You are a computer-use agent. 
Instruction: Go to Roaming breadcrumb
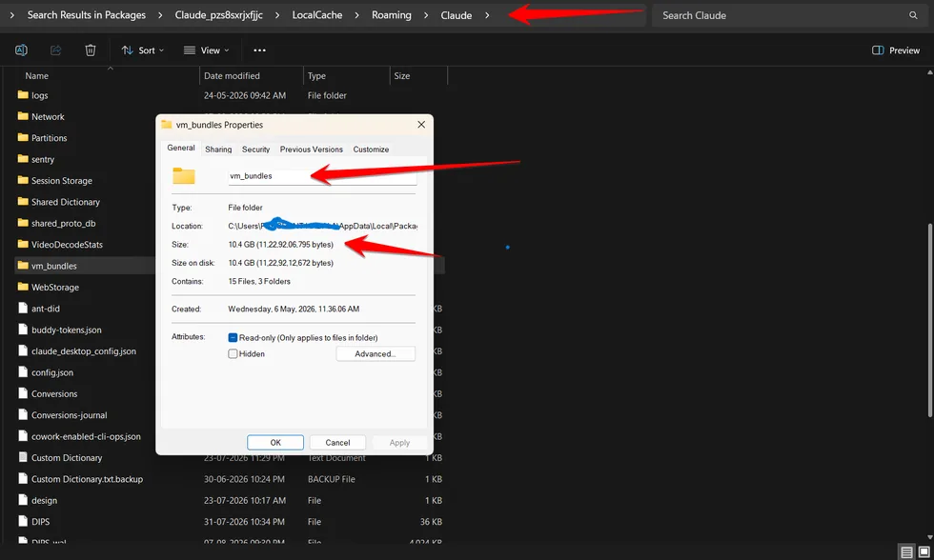click(x=392, y=15)
